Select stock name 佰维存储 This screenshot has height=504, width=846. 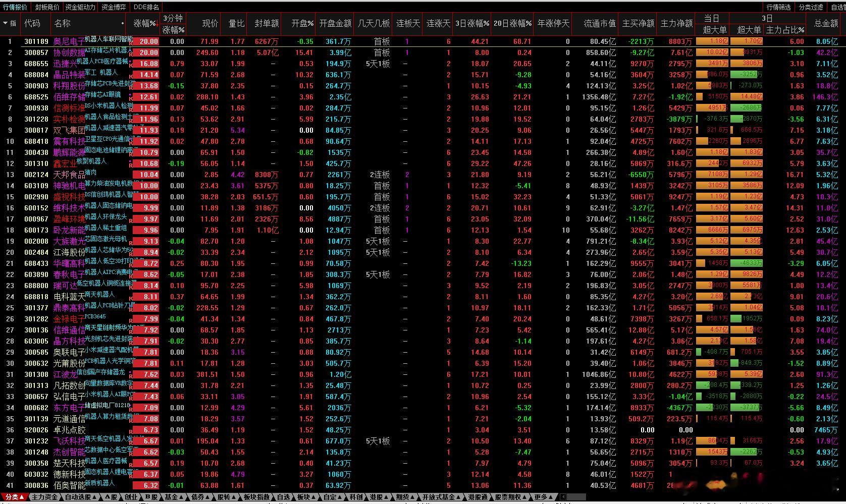tap(69, 97)
